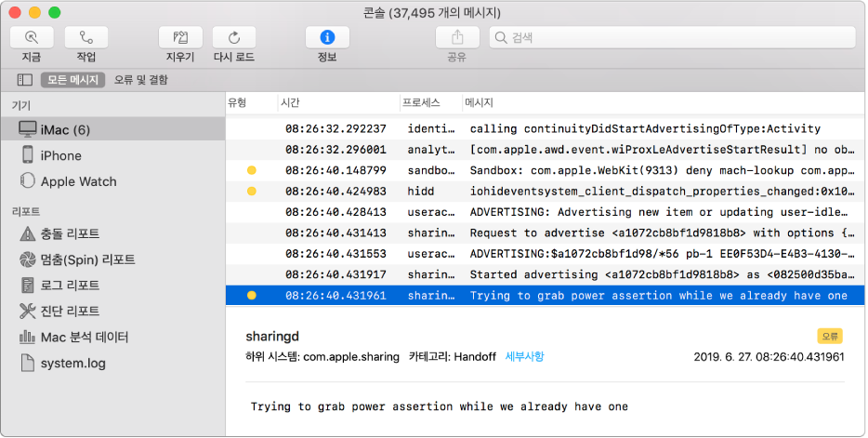Switch to 오류 및 결함 filter
868x438 pixels.
point(140,80)
